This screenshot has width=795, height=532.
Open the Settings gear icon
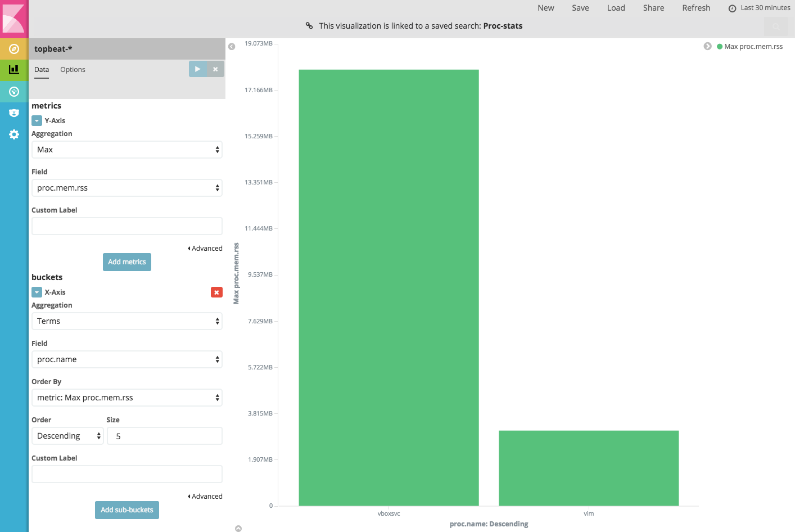(x=14, y=134)
